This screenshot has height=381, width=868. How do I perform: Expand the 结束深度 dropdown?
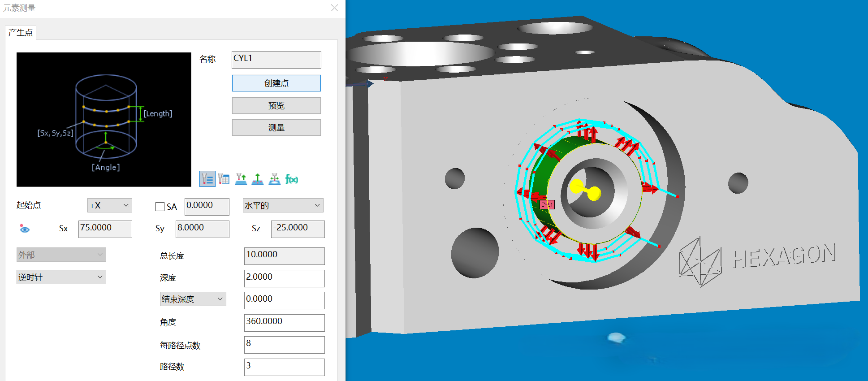pos(193,299)
